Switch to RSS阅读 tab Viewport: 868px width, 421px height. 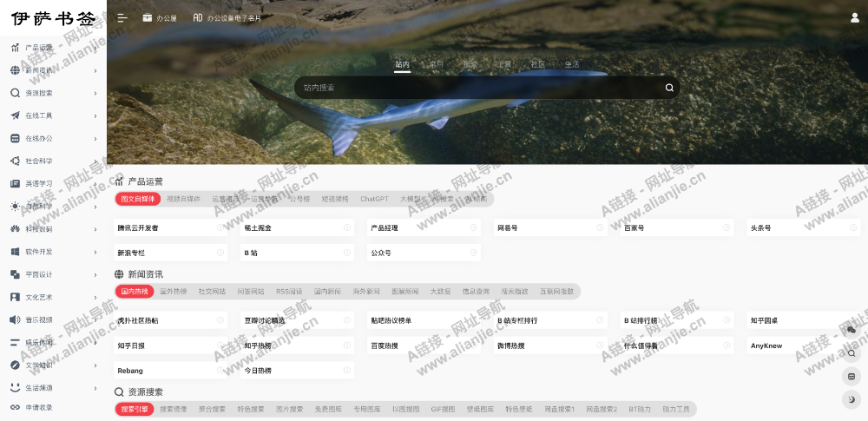290,292
